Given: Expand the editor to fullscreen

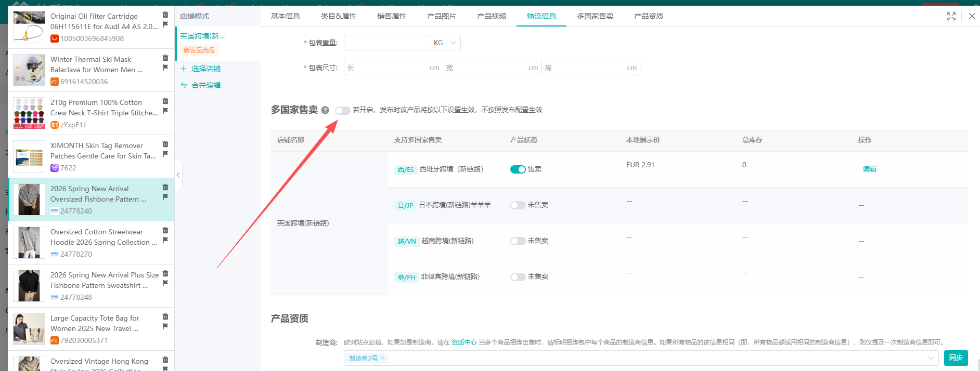Looking at the screenshot, I should click(951, 17).
